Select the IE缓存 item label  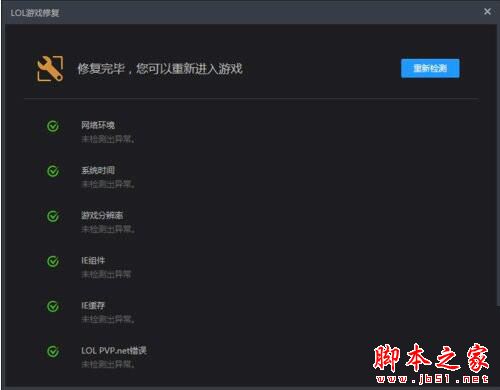[x=93, y=305]
